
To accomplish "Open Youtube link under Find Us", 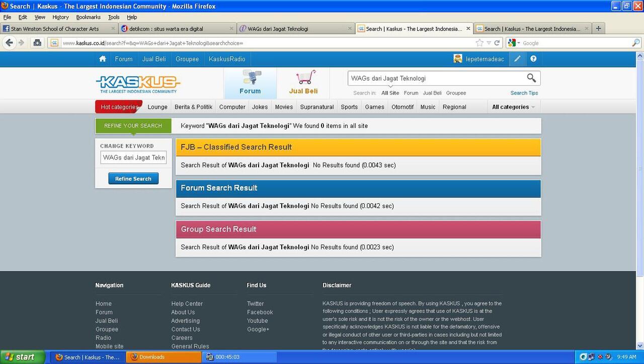I will (258, 321).
